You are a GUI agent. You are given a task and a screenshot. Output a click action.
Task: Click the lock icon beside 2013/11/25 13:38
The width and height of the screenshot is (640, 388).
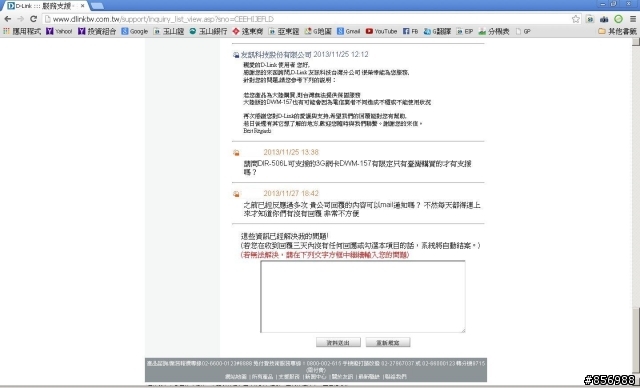(x=236, y=153)
